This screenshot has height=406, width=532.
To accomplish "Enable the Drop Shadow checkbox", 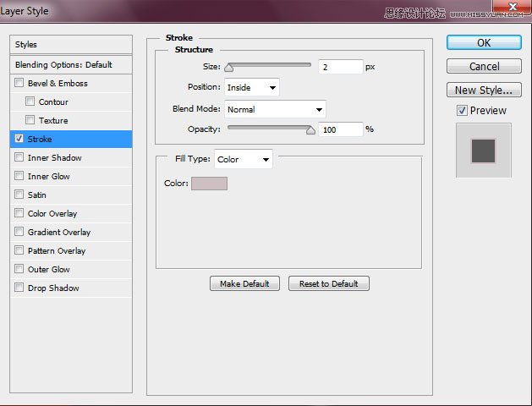I will point(19,288).
